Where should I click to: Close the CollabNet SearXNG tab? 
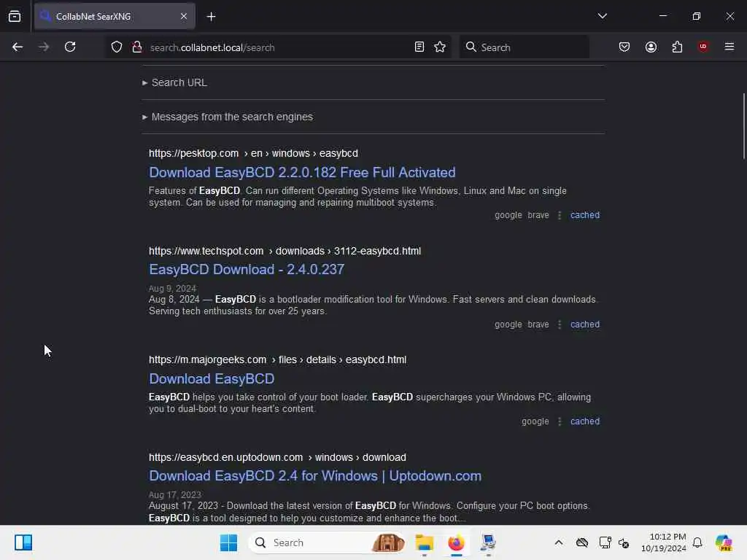pyautogui.click(x=184, y=16)
